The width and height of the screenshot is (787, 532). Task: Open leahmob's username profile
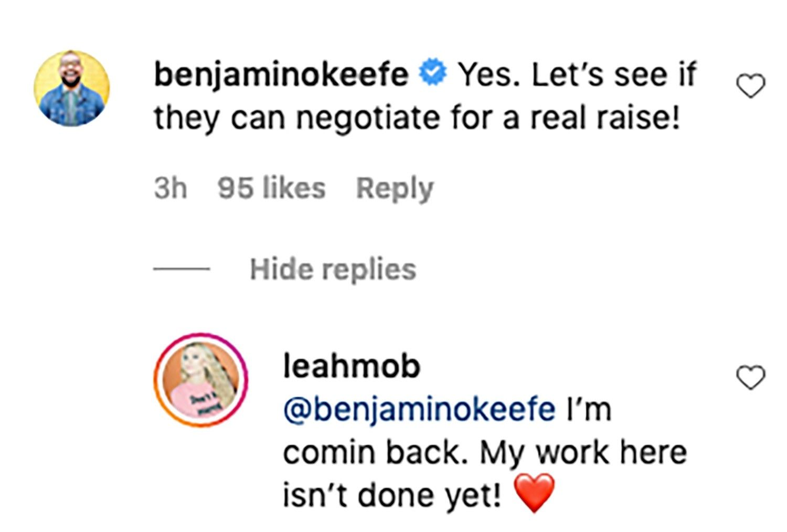point(350,368)
